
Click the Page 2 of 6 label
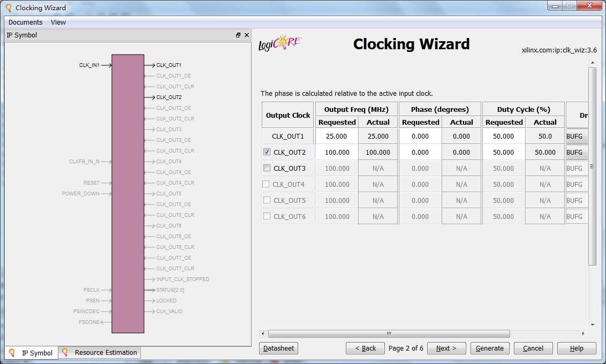[406, 348]
